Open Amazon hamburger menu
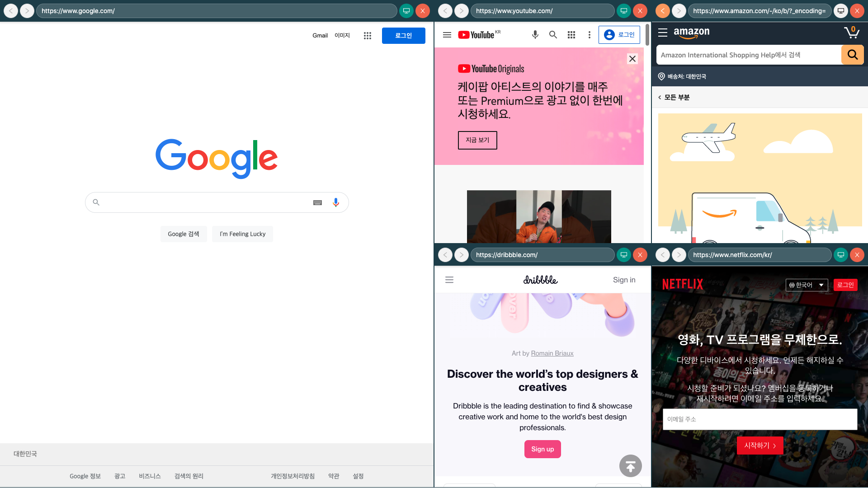This screenshot has height=488, width=868. 663,33
